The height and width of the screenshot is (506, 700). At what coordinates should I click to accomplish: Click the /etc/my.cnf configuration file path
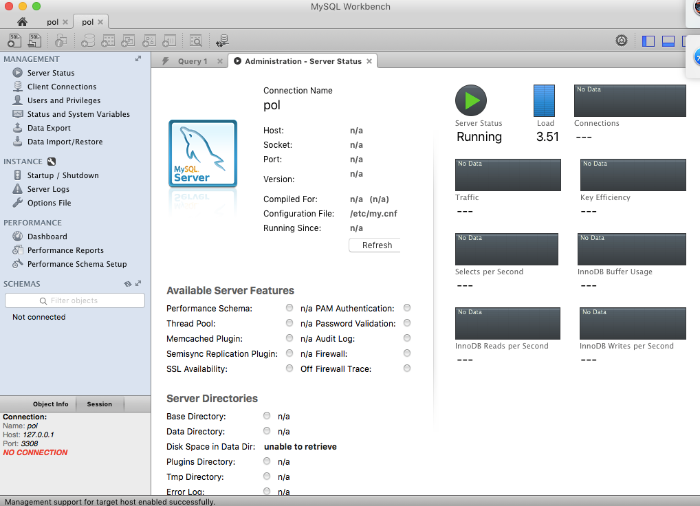(x=374, y=213)
